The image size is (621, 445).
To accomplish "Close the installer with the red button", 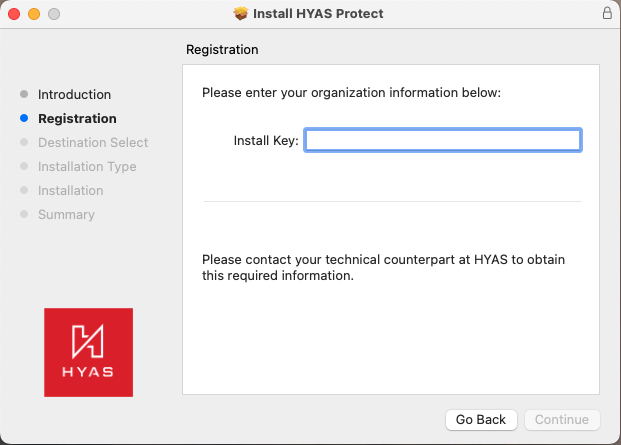I will 14,14.
